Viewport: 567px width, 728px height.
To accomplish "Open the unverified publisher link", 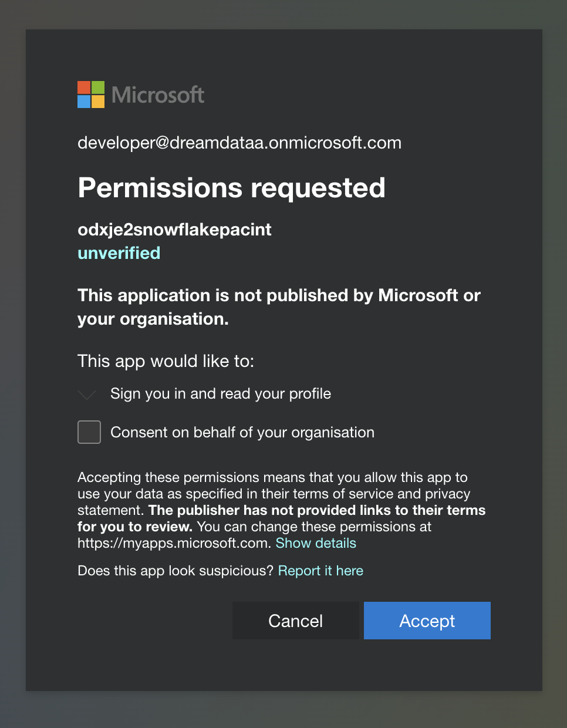I will click(119, 253).
